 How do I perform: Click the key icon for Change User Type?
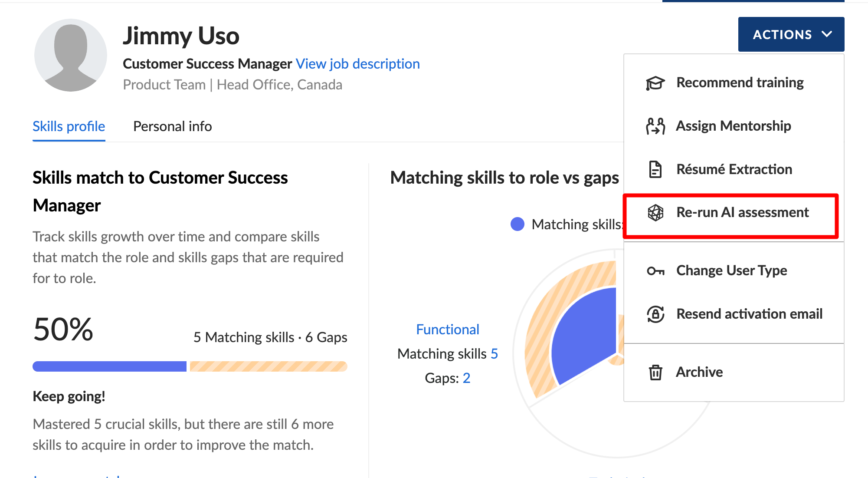click(x=655, y=271)
